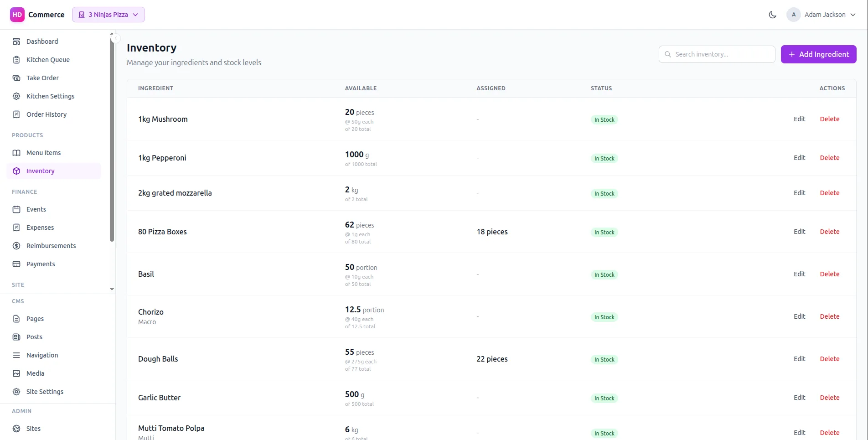Screen dimensions: 868x440
Task: Open the 3 Ninjas Pizza site switcher
Action: pos(108,14)
